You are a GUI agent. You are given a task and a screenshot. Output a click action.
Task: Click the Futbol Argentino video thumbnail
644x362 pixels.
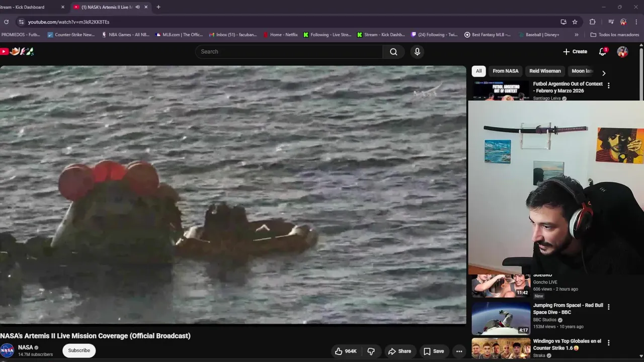[501, 90]
